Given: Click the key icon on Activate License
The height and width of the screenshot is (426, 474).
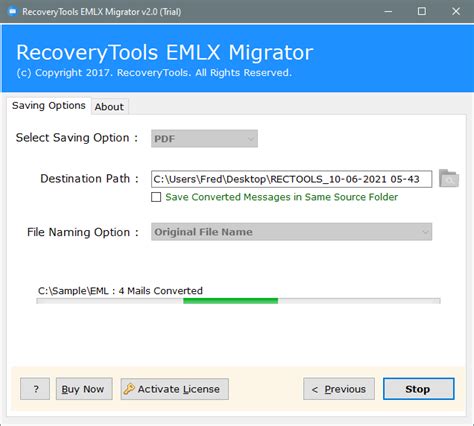Looking at the screenshot, I should (129, 389).
